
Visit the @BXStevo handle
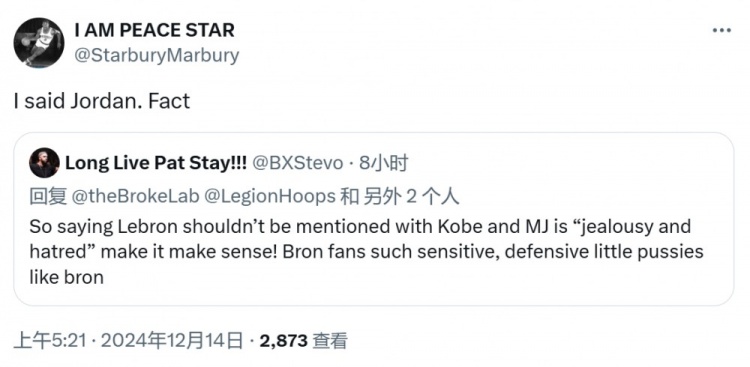click(x=298, y=164)
